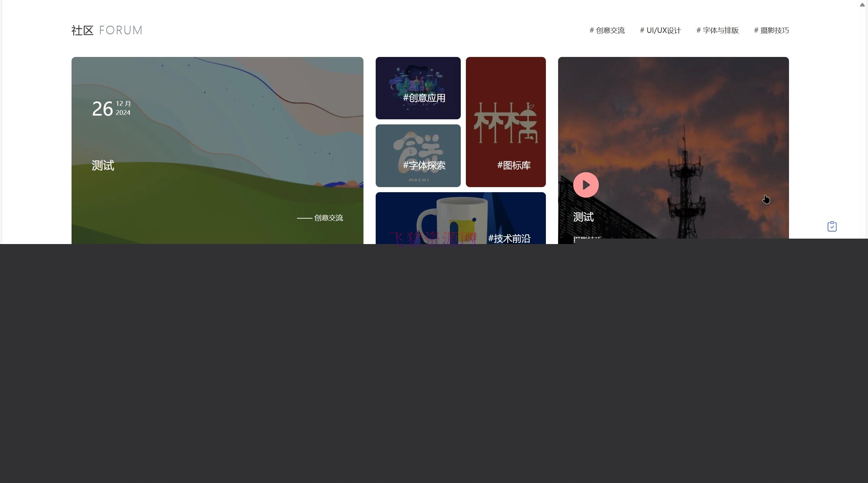Click the 林檎 logo artwork
This screenshot has height=483, width=868.
pos(505,123)
